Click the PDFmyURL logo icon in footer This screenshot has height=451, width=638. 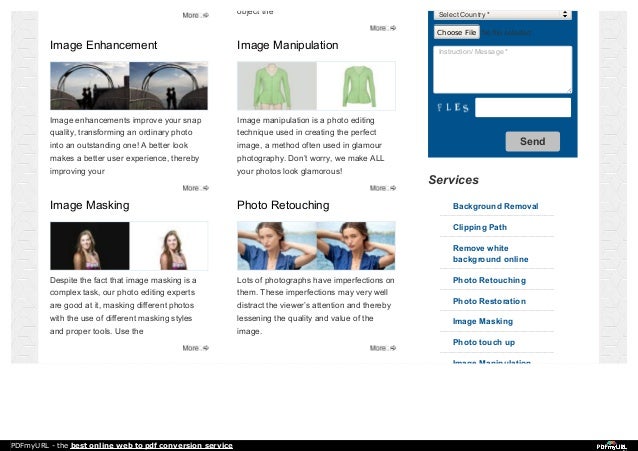click(611, 446)
